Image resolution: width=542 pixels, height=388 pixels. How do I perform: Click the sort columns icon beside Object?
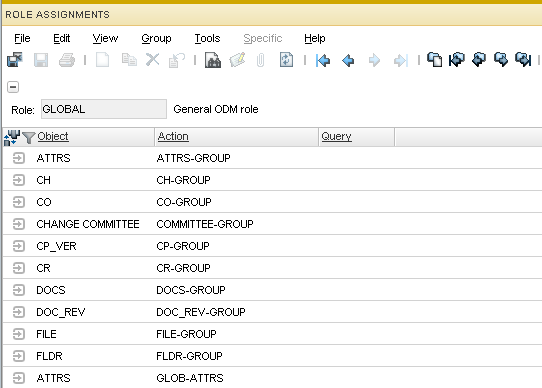pos(11,137)
